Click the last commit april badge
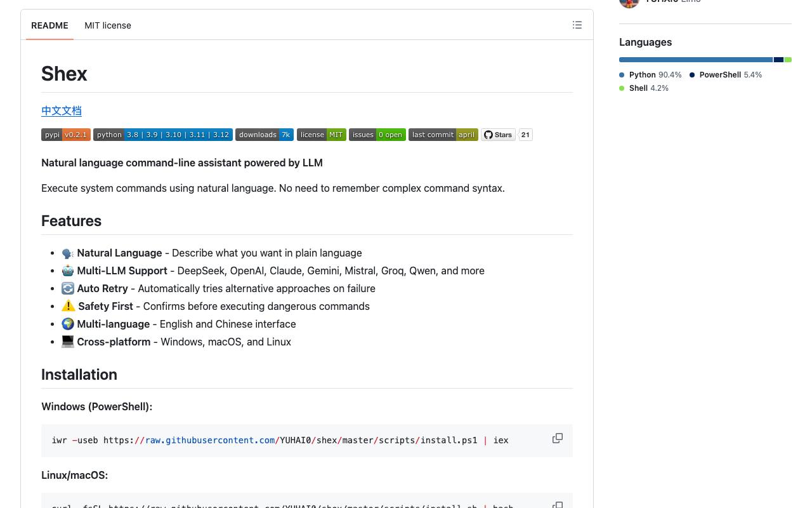 click(x=443, y=135)
